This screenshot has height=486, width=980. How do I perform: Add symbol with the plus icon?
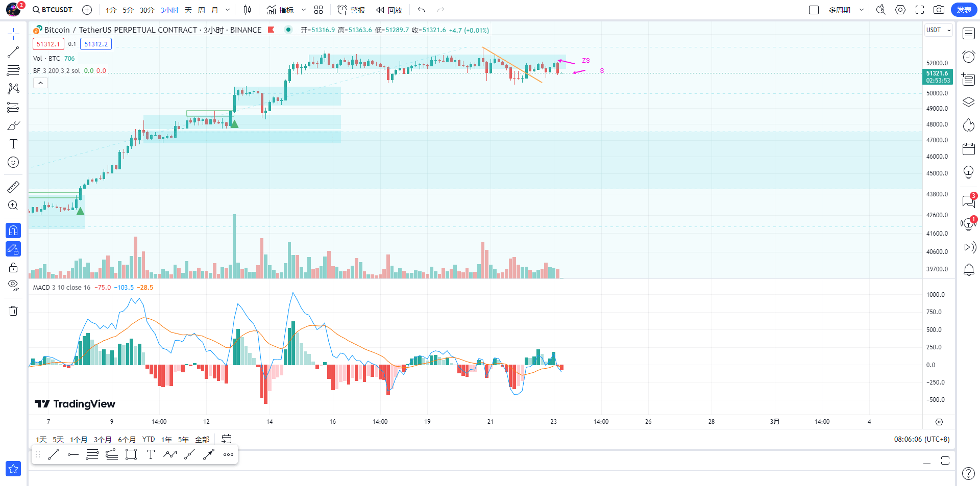click(x=87, y=10)
